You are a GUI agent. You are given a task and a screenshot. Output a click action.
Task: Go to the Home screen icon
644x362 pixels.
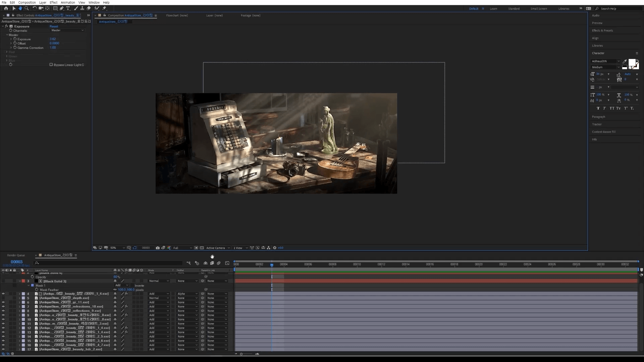(x=6, y=8)
